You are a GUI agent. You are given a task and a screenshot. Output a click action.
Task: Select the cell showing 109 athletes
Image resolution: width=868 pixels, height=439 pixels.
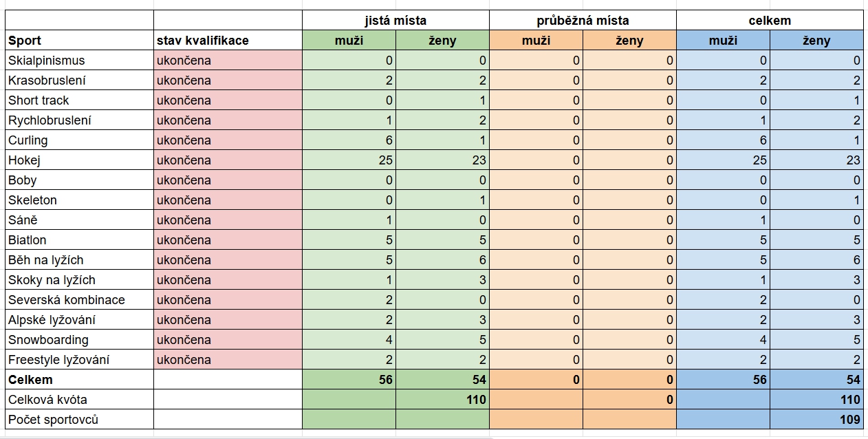coord(816,420)
